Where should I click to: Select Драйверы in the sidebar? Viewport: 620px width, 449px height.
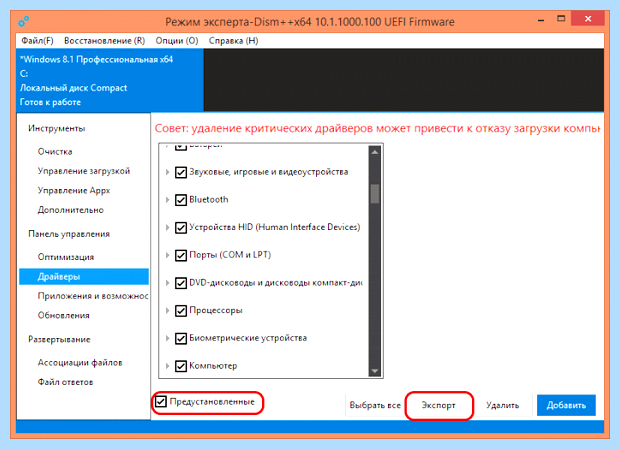point(84,276)
